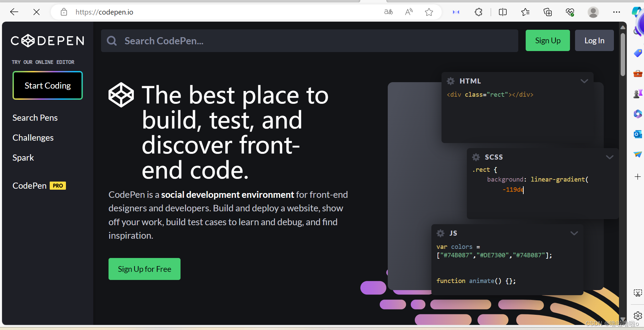The image size is (644, 330).
Task: Open Spark in the sidebar
Action: click(x=23, y=158)
